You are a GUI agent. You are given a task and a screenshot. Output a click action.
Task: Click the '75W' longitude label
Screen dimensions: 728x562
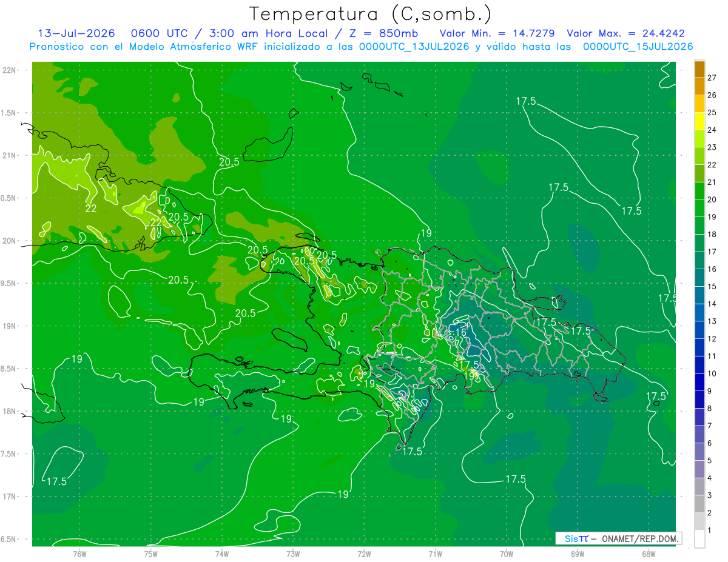[x=150, y=554]
